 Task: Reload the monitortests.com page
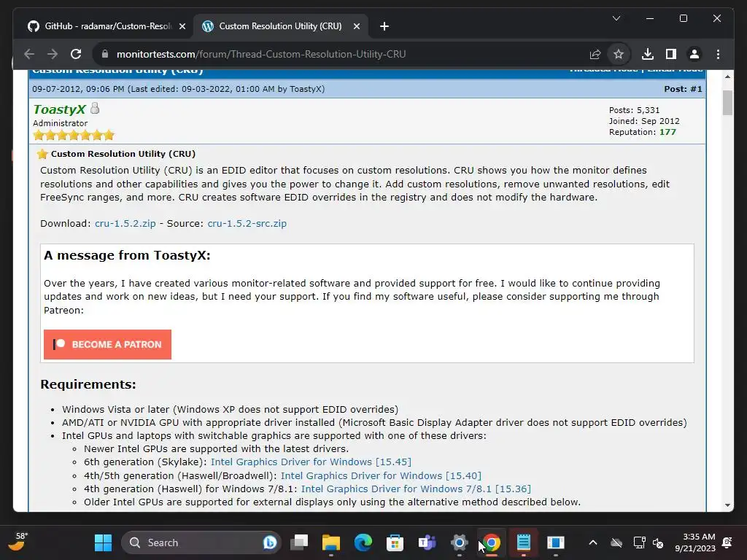(76, 54)
